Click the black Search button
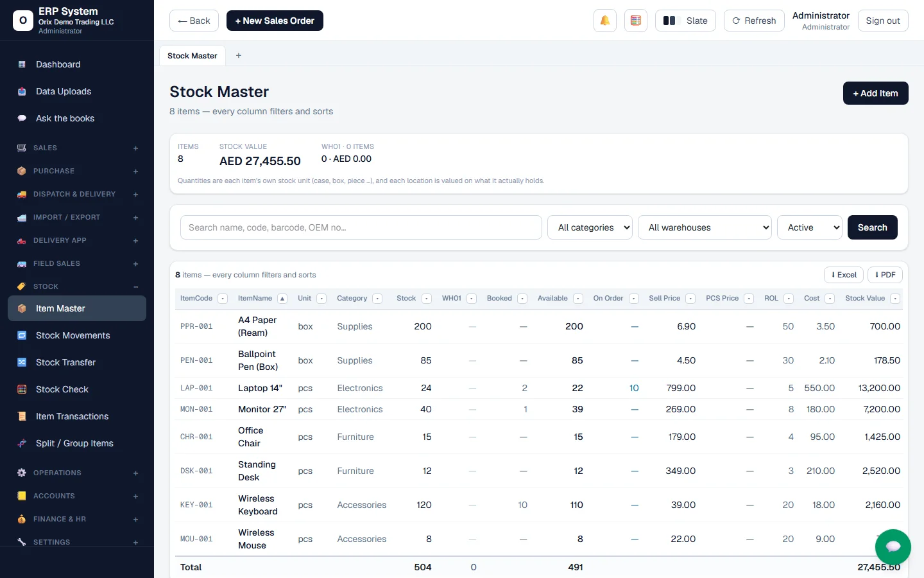The width and height of the screenshot is (924, 578). 872,227
